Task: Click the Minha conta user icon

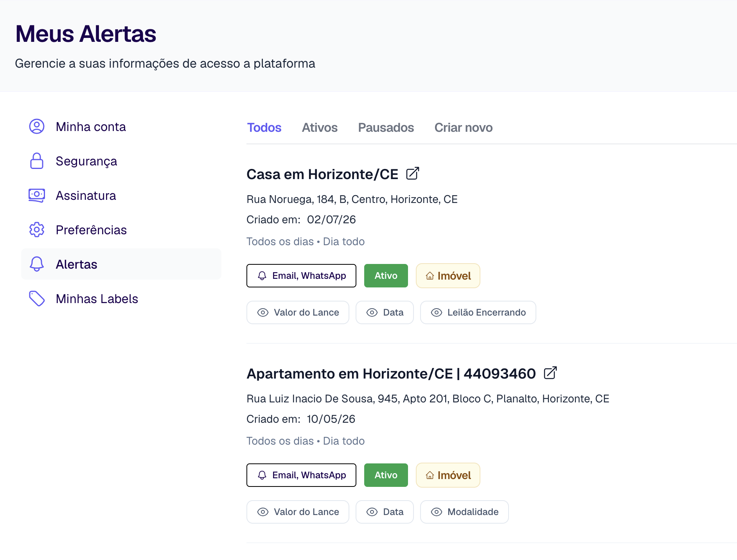Action: tap(37, 126)
